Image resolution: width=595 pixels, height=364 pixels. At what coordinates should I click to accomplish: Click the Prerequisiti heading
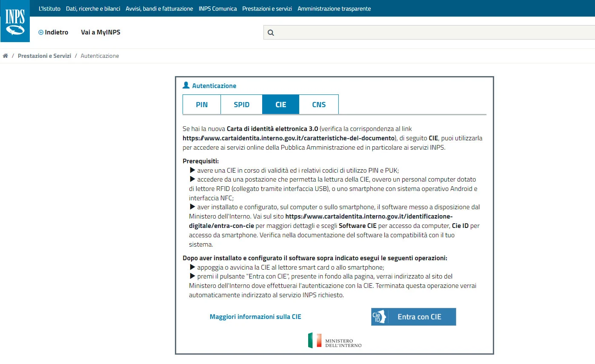pyautogui.click(x=200, y=161)
